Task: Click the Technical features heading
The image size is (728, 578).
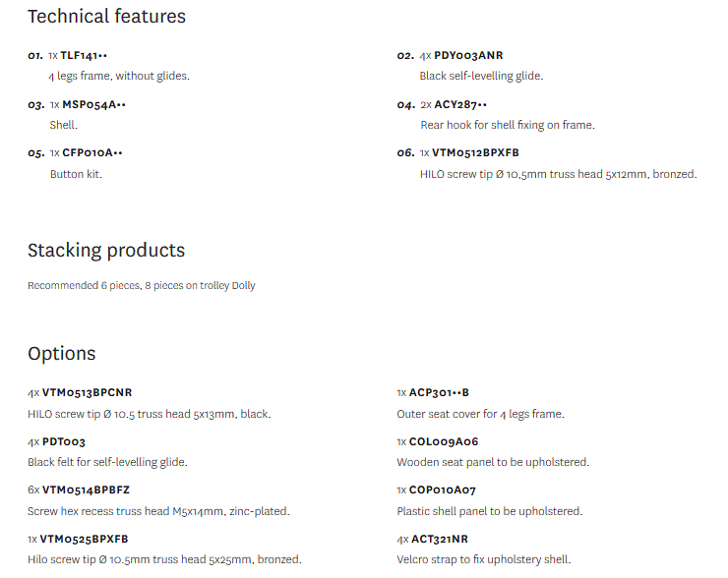Action: (x=106, y=16)
